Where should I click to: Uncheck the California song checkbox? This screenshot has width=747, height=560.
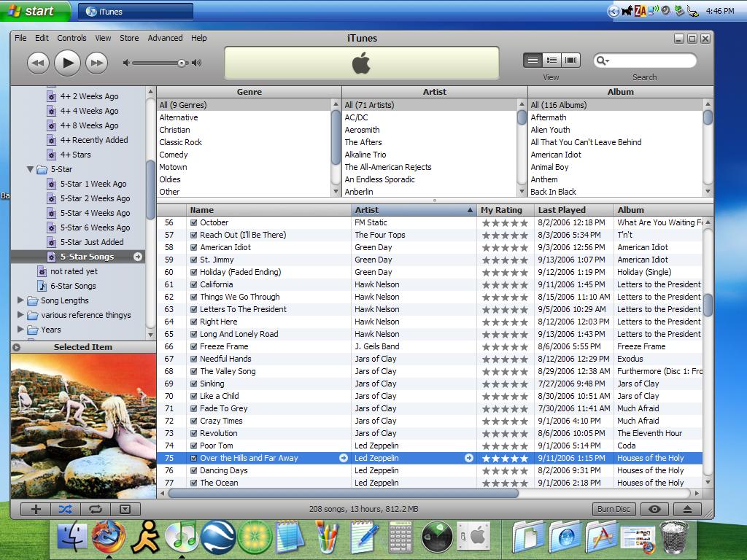coord(194,284)
